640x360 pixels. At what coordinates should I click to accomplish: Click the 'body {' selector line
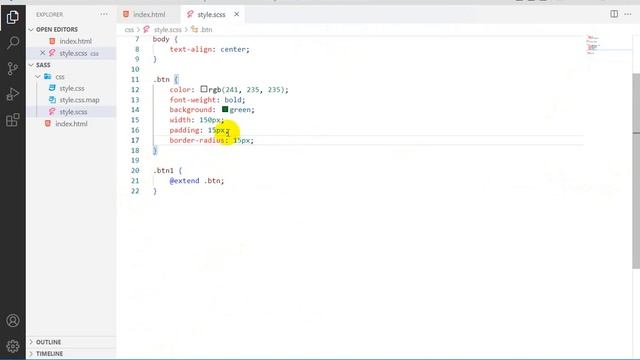pos(165,39)
